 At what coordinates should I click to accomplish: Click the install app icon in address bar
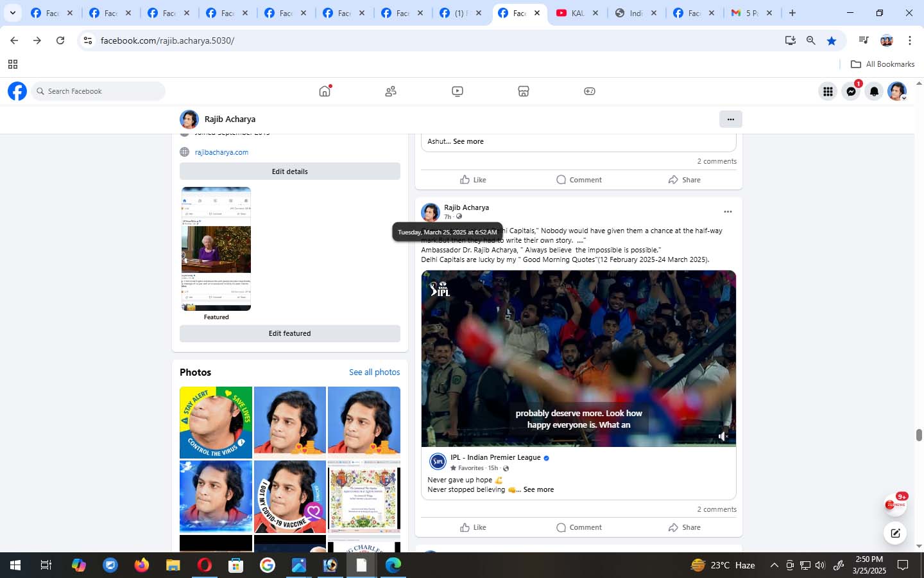pos(790,40)
